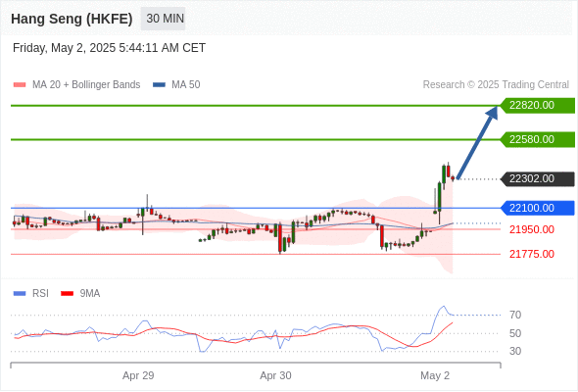
Task: Click the 22580.00 green resistance label
Action: tap(538, 140)
